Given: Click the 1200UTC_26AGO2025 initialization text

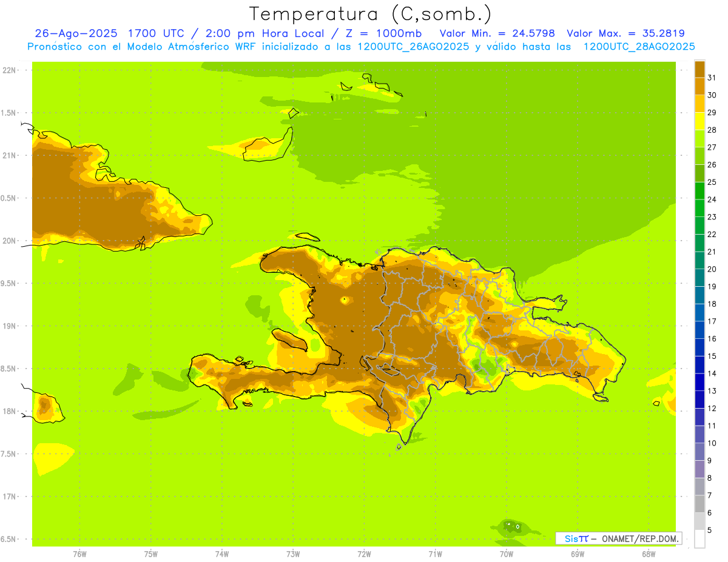Looking at the screenshot, I should coord(413,47).
